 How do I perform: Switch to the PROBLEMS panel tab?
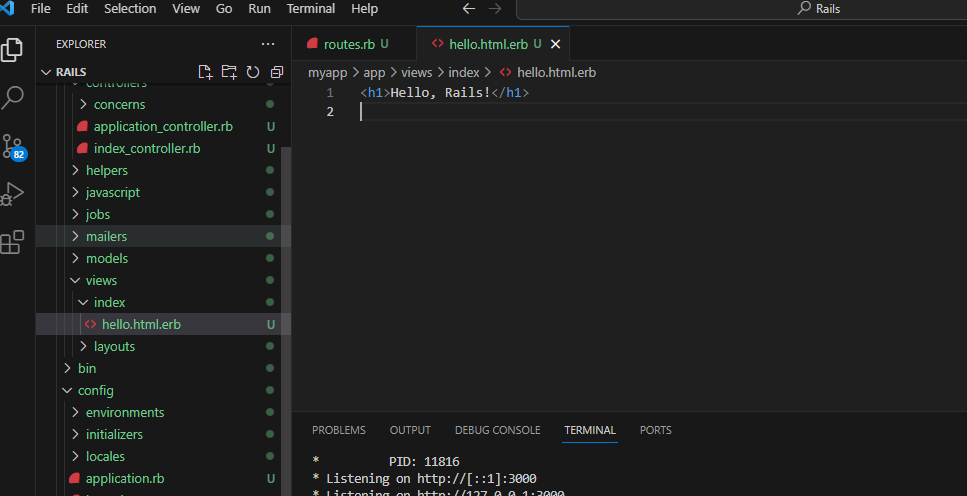point(339,430)
